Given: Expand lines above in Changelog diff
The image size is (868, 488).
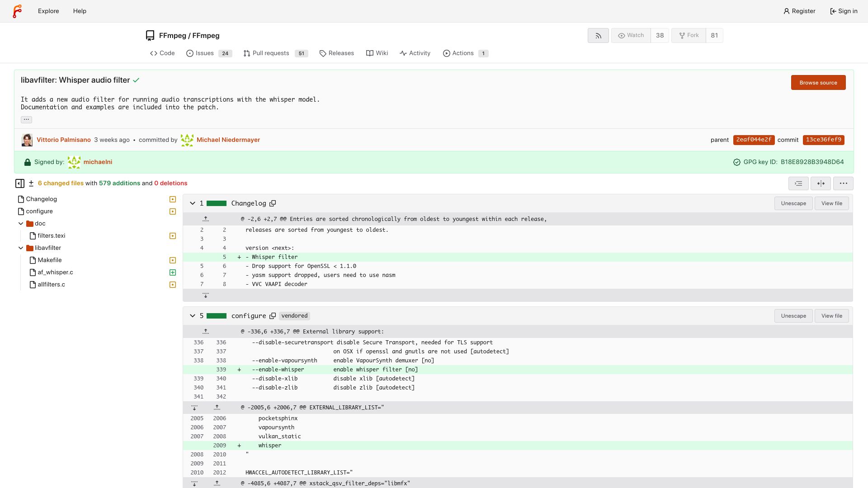Looking at the screenshot, I should 206,219.
